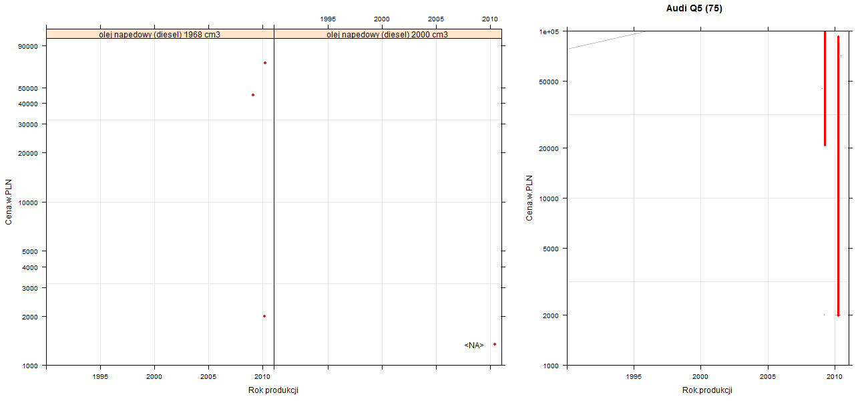The width and height of the screenshot is (868, 401).
Task: Click the 'Audi Q5 (75)' chart title
Action: [694, 9]
